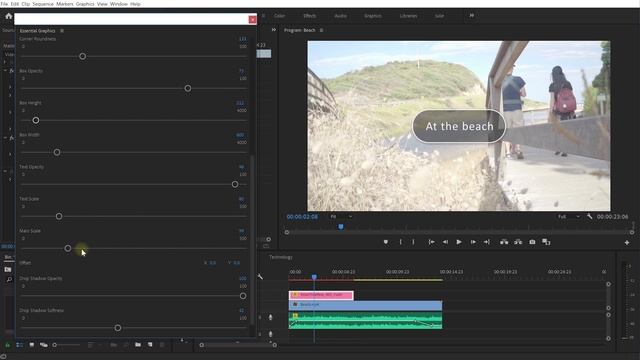Viewport: 640px width, 360px height.
Task: Select the pink graphic clip on the timeline
Action: coord(321,295)
